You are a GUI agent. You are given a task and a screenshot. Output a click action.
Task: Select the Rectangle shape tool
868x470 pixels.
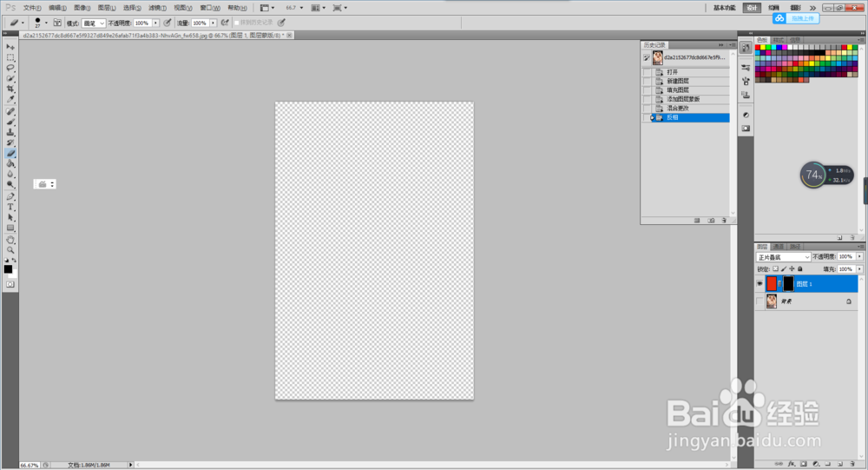(x=10, y=228)
